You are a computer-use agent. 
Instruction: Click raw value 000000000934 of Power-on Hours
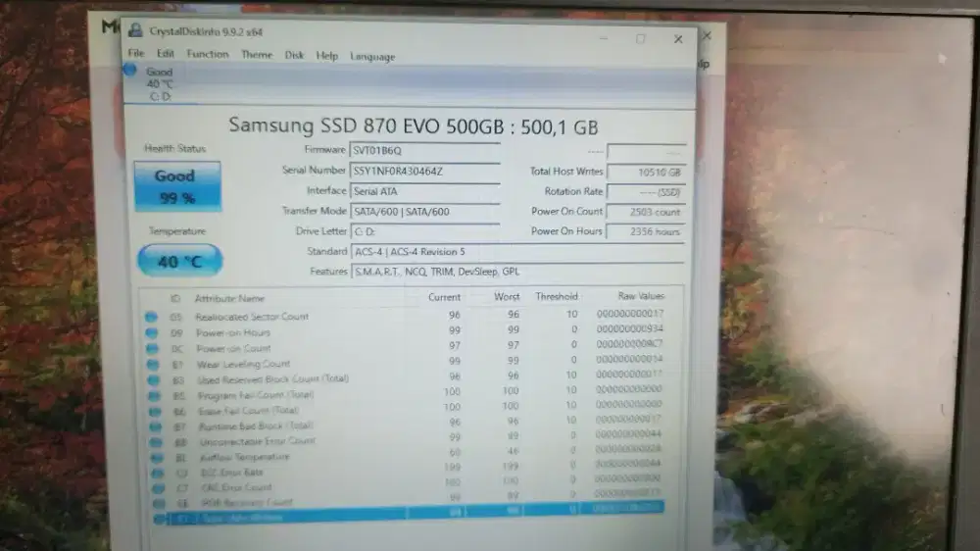[629, 328]
